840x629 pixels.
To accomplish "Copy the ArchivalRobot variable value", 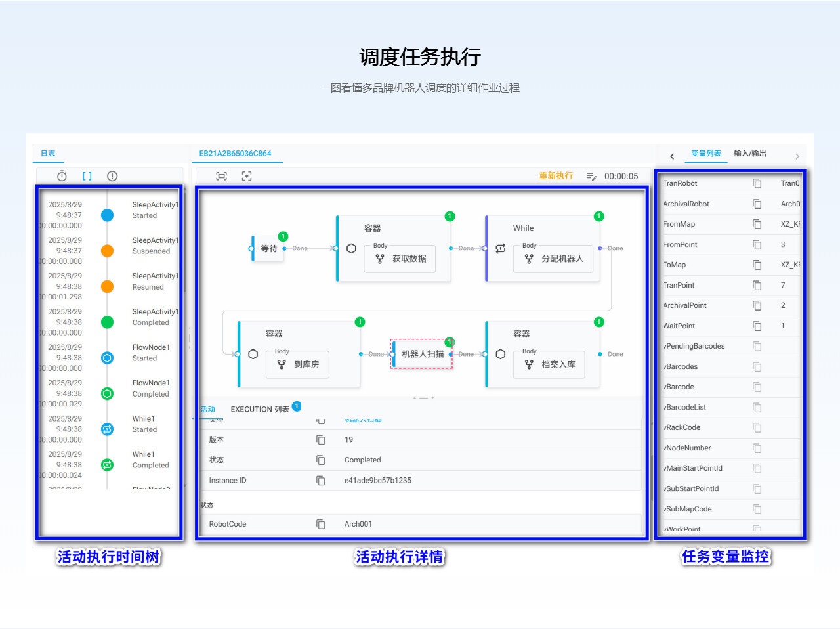I will point(757,204).
